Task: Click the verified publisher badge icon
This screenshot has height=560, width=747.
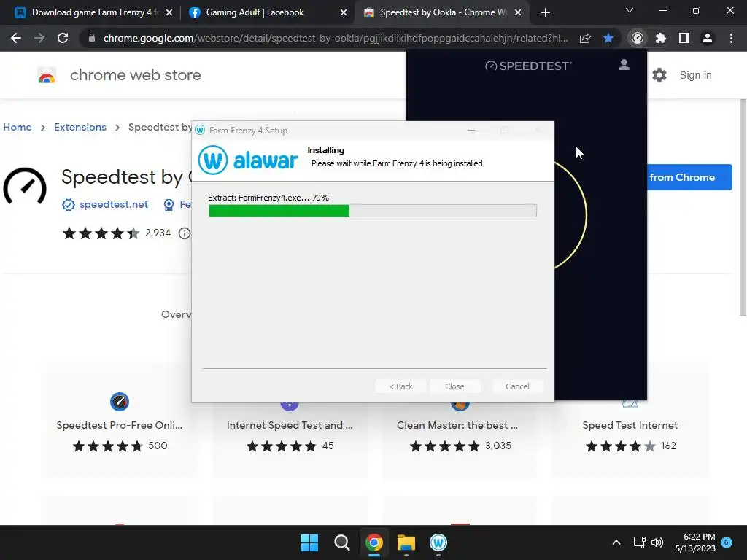Action: [69, 205]
